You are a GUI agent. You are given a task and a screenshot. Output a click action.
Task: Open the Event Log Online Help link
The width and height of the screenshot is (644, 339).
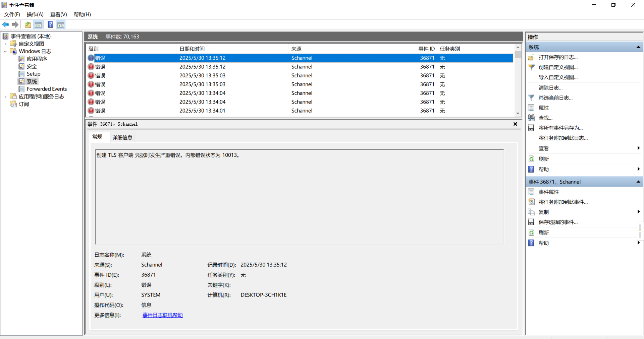163,315
